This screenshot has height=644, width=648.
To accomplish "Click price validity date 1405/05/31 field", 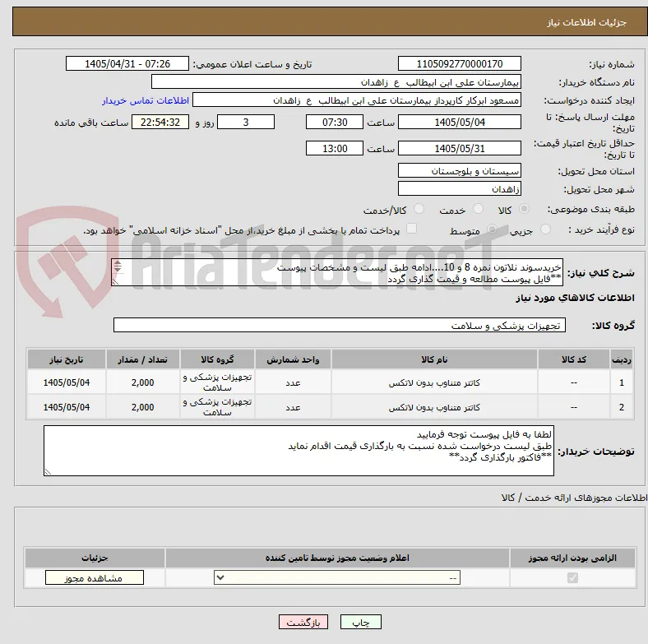I will pos(459,148).
